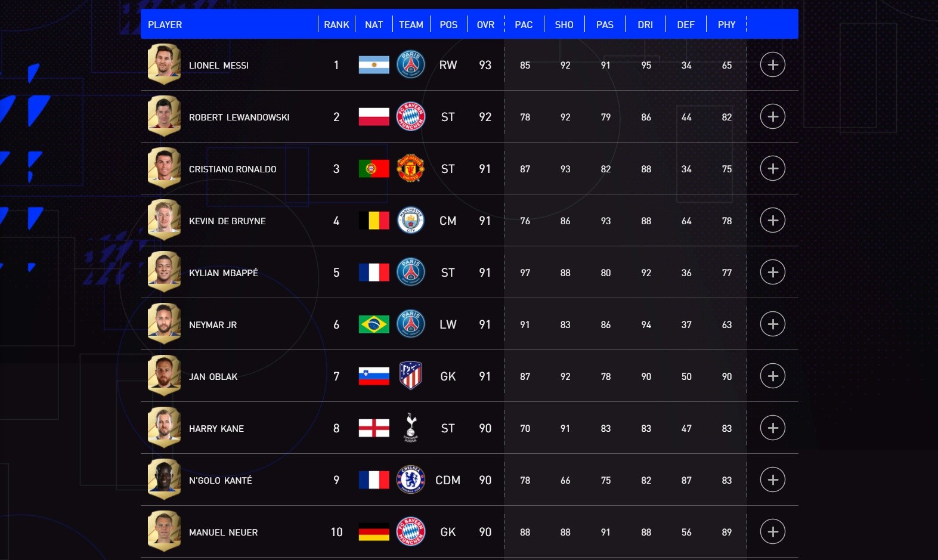Click Chelsea club badge
Image resolution: width=938 pixels, height=560 pixels.
click(x=410, y=479)
